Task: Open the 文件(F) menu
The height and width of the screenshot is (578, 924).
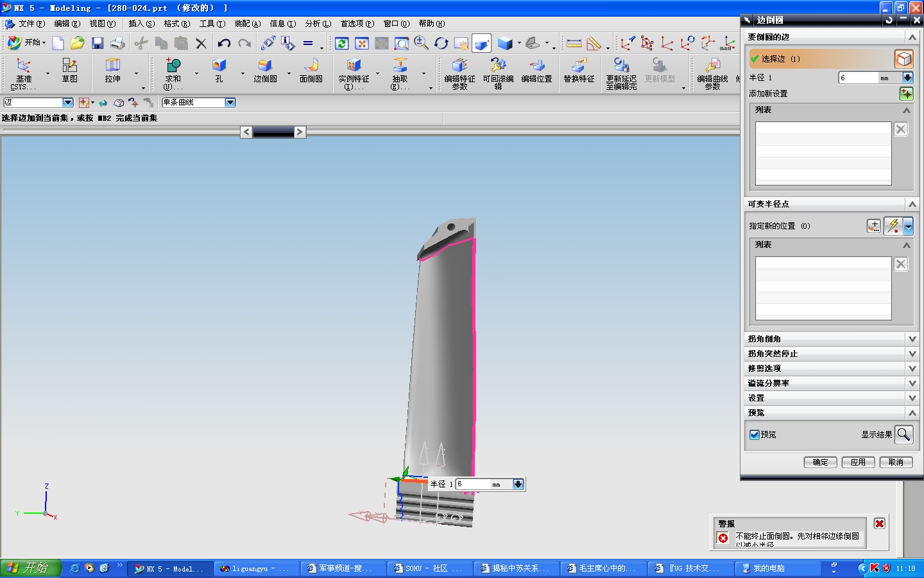Action: [31, 24]
